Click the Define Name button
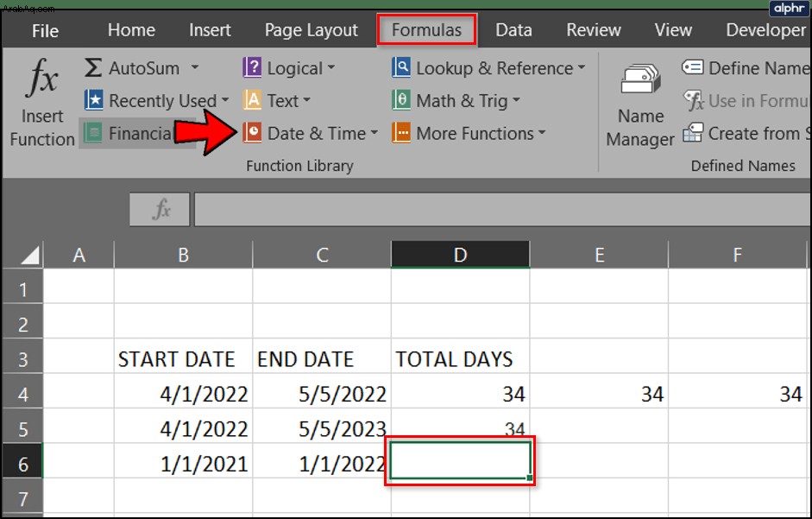Screen dimensions: 812x519 746,68
